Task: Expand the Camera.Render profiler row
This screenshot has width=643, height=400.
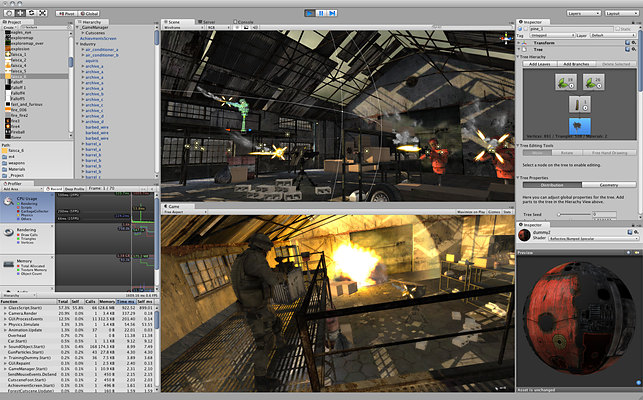Action: click(x=4, y=311)
